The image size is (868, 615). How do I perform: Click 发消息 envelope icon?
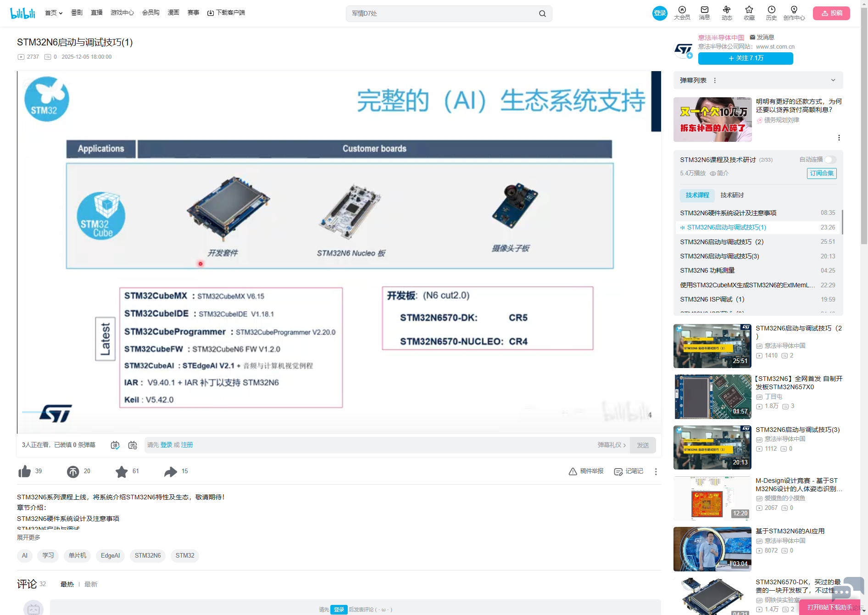pyautogui.click(x=752, y=37)
